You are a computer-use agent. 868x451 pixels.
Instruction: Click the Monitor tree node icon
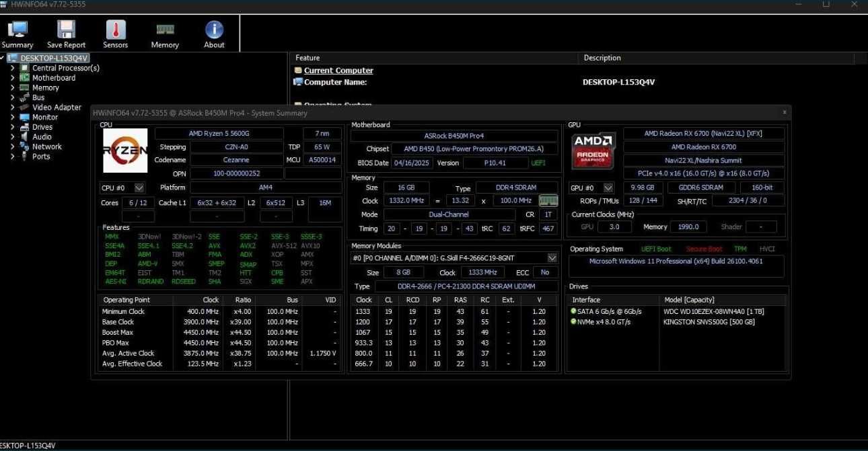(25, 117)
